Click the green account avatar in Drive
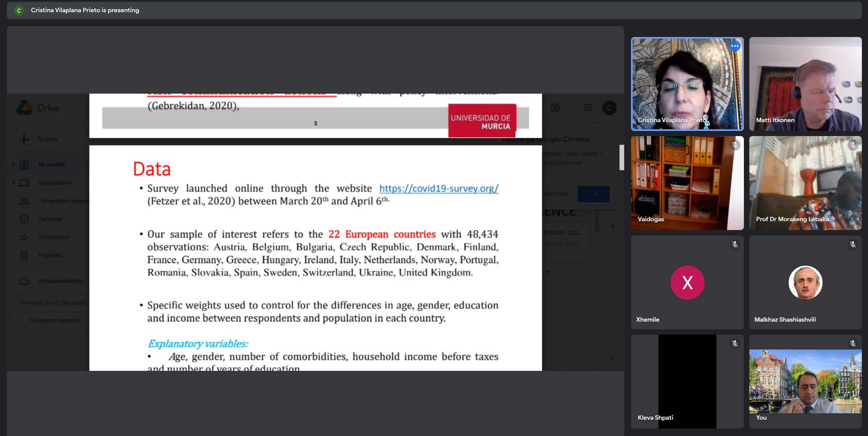This screenshot has height=436, width=868. 609,108
